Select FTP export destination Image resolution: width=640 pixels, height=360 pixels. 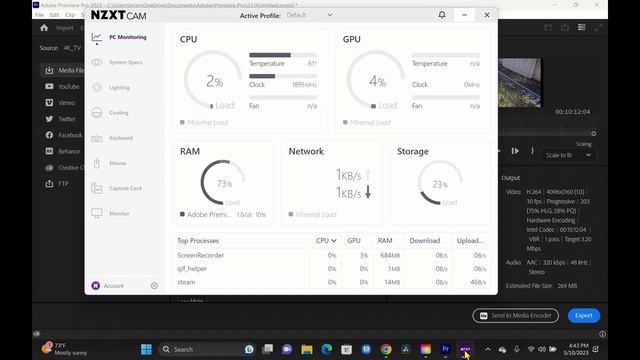[x=57, y=184]
